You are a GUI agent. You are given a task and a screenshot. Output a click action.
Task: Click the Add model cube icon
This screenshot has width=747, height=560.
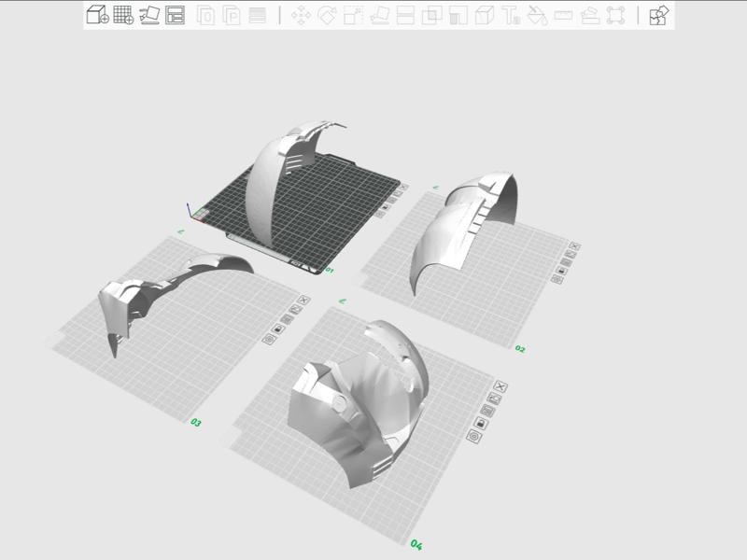98,15
